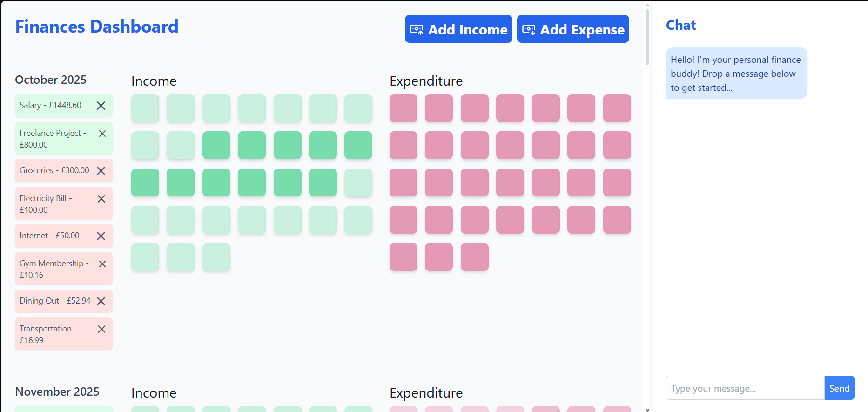Image resolution: width=868 pixels, height=412 pixels.
Task: Delete the Freelance Project entry
Action: tap(102, 134)
